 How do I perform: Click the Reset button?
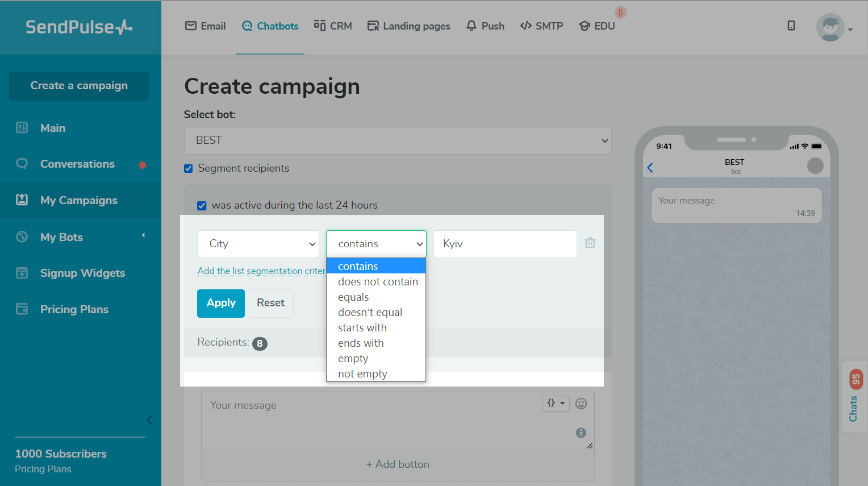(270, 304)
